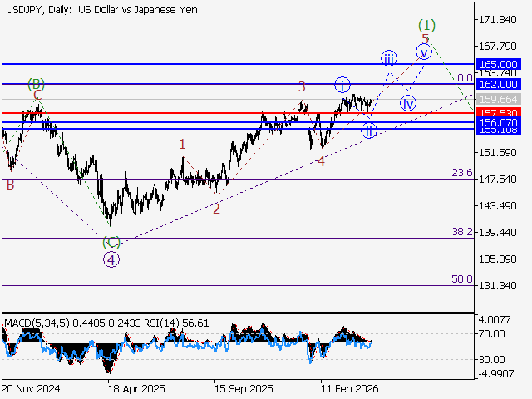Click the green (1) wave label
Screen dimensions: 532x399
pyautogui.click(x=426, y=25)
